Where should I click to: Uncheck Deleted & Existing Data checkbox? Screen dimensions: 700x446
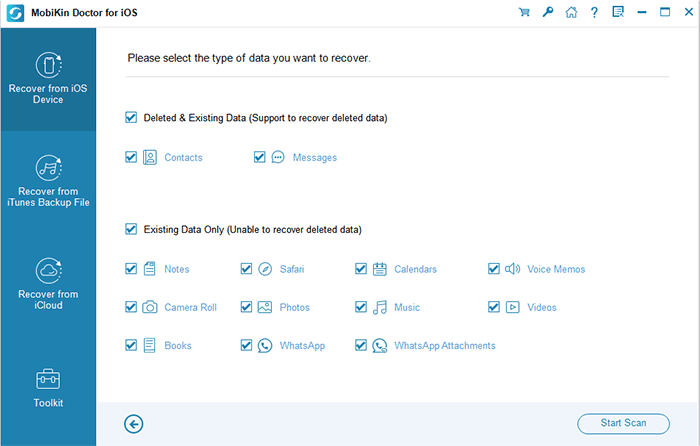pyautogui.click(x=131, y=117)
